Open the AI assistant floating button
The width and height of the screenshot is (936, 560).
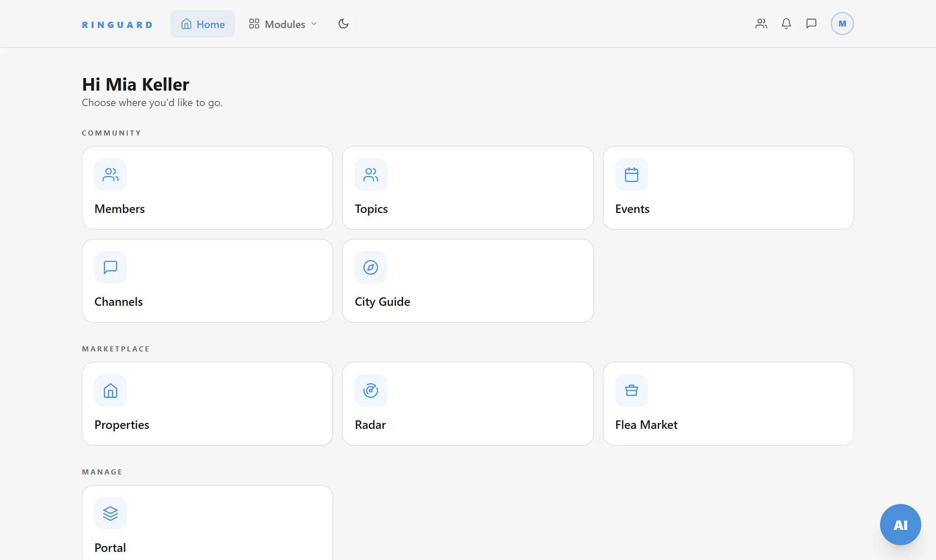901,525
